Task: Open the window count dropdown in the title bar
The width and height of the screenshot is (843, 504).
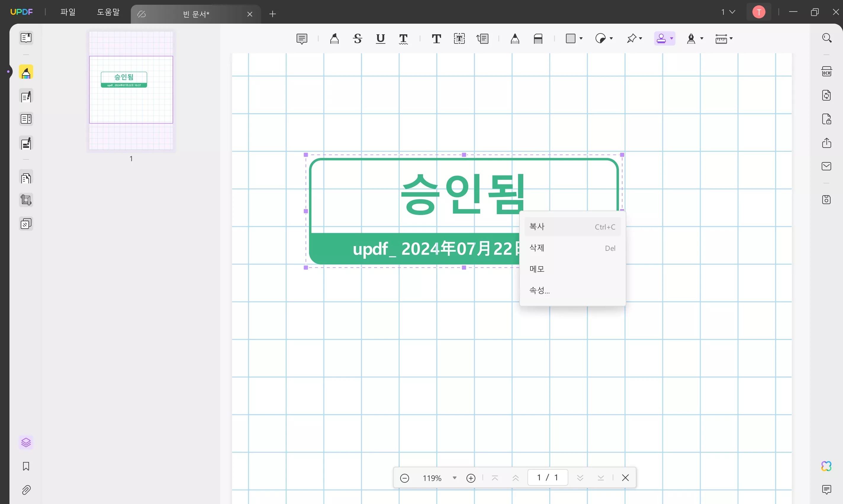Action: 728,12
